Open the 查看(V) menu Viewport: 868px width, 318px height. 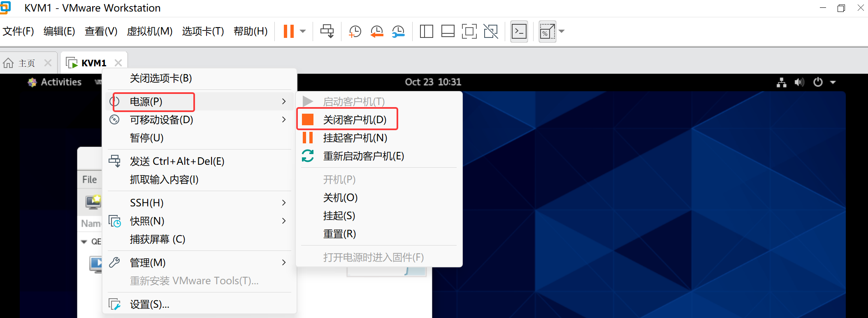pos(101,31)
